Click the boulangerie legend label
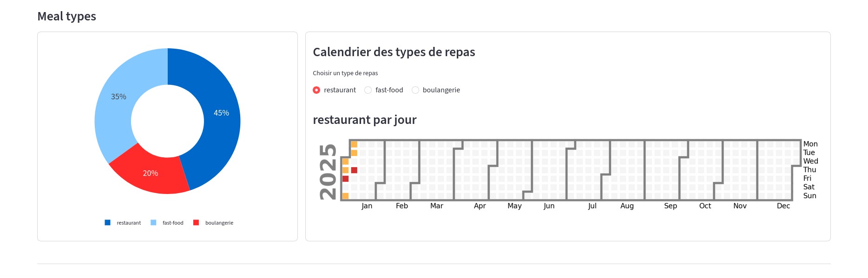This screenshot has width=868, height=278. tap(219, 223)
